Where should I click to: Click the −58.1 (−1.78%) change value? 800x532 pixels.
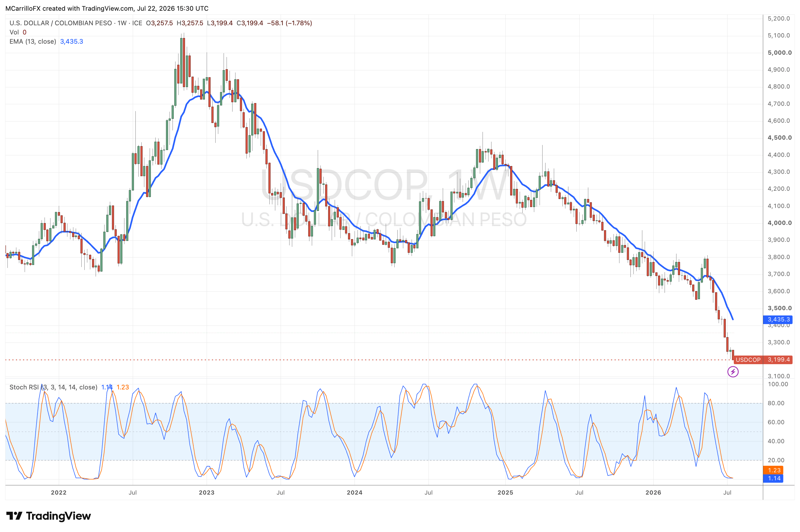click(289, 23)
